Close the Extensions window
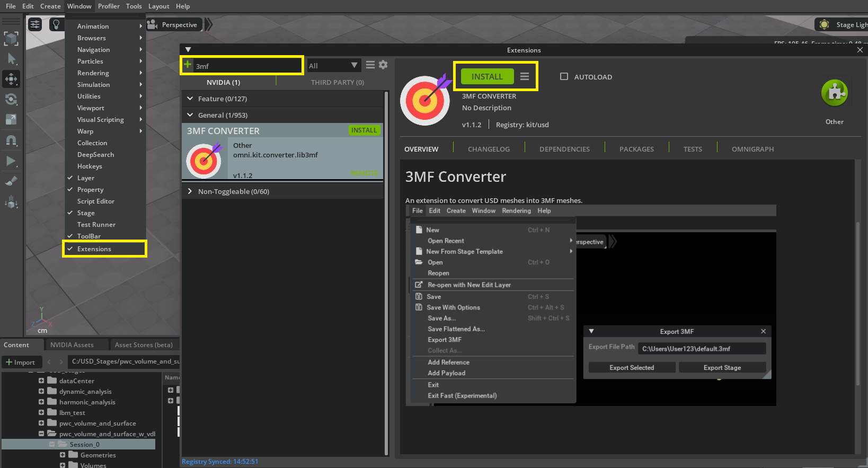The width and height of the screenshot is (868, 468). tap(860, 50)
